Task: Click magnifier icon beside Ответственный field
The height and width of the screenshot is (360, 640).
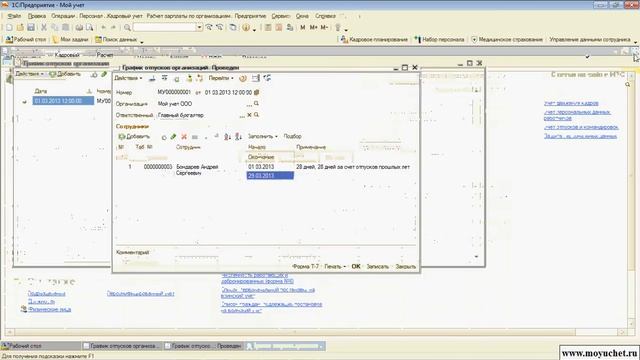Action: (256, 115)
